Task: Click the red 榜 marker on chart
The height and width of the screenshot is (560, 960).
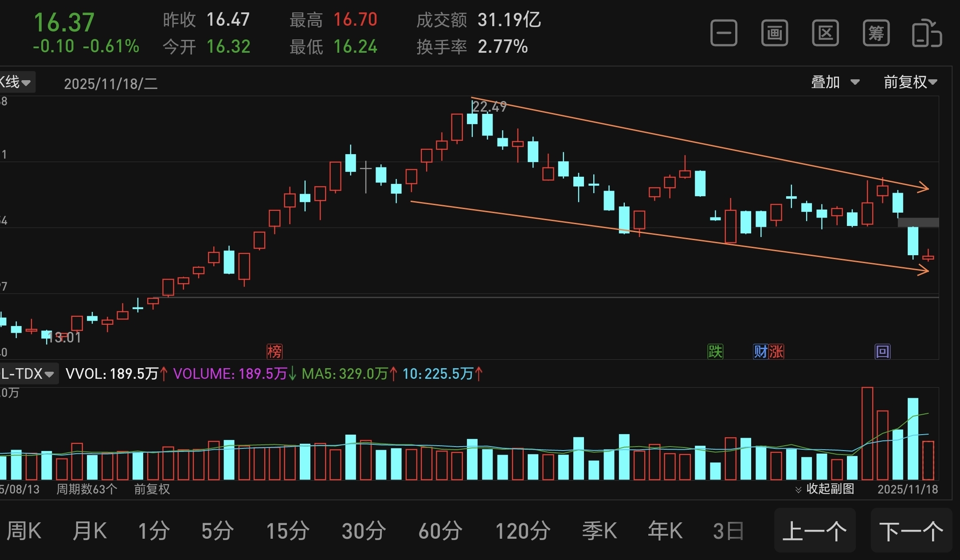Action: 274,352
